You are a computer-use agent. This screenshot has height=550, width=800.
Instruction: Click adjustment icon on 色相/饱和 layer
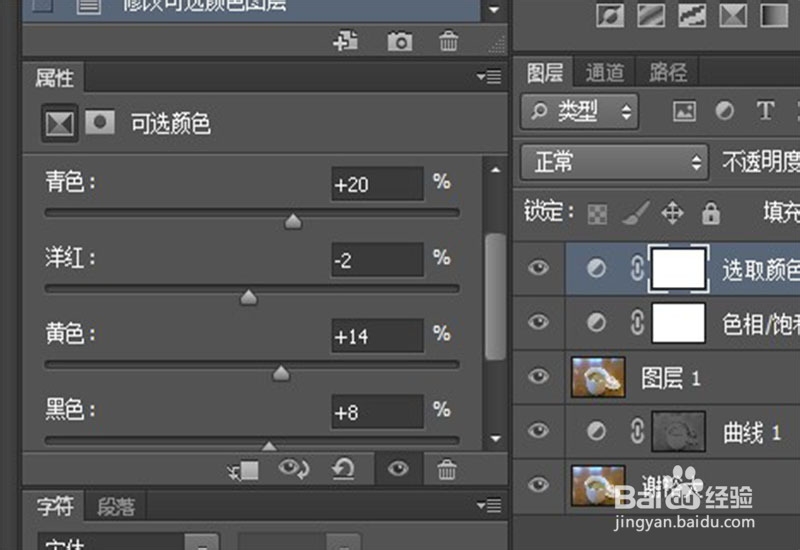point(596,322)
